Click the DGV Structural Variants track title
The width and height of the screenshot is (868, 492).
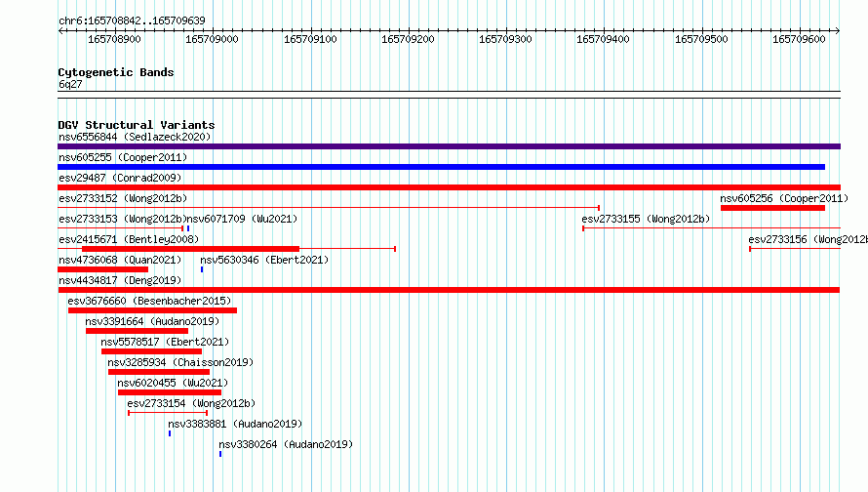tap(137, 125)
